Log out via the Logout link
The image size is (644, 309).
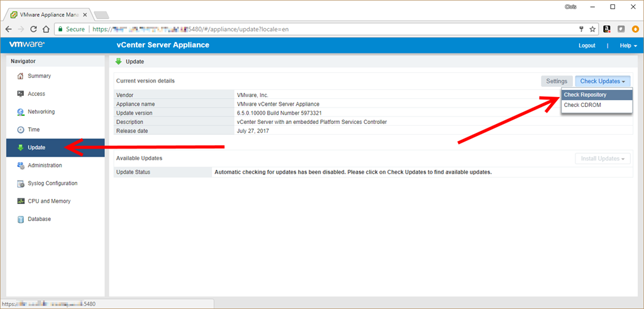pos(587,45)
